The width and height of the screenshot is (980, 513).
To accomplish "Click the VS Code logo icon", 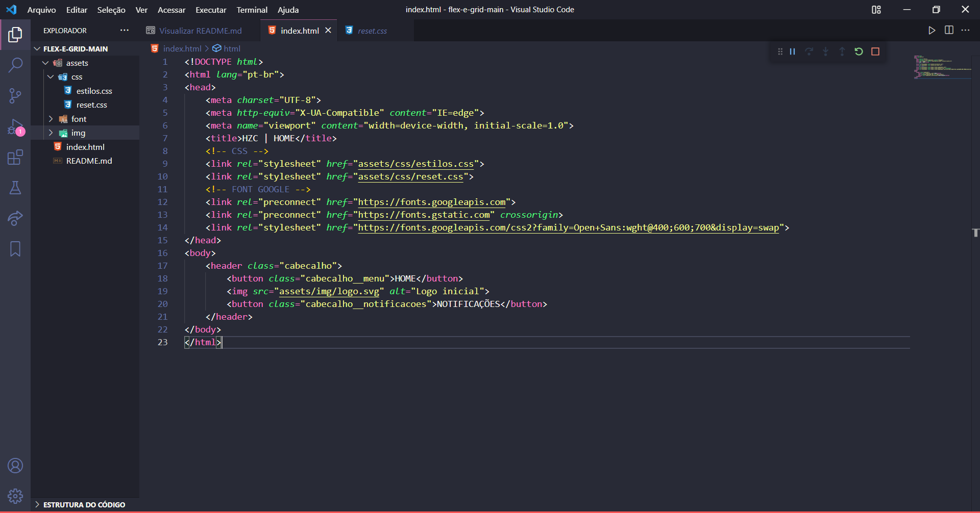I will [x=11, y=10].
